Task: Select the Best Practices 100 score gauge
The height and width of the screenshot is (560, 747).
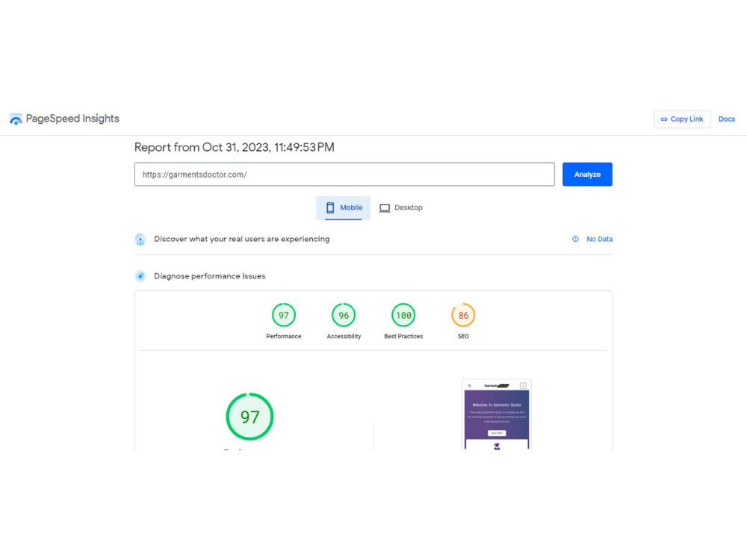Action: [403, 315]
